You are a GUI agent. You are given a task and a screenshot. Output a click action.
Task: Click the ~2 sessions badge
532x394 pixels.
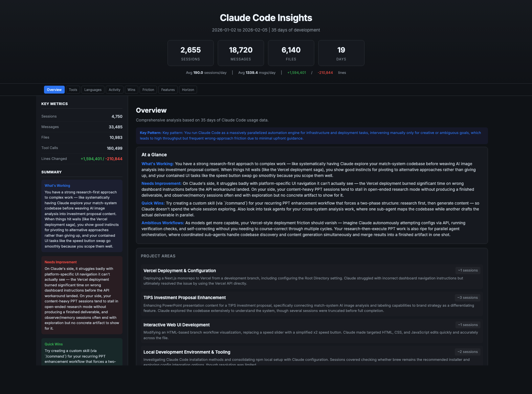[468, 352]
